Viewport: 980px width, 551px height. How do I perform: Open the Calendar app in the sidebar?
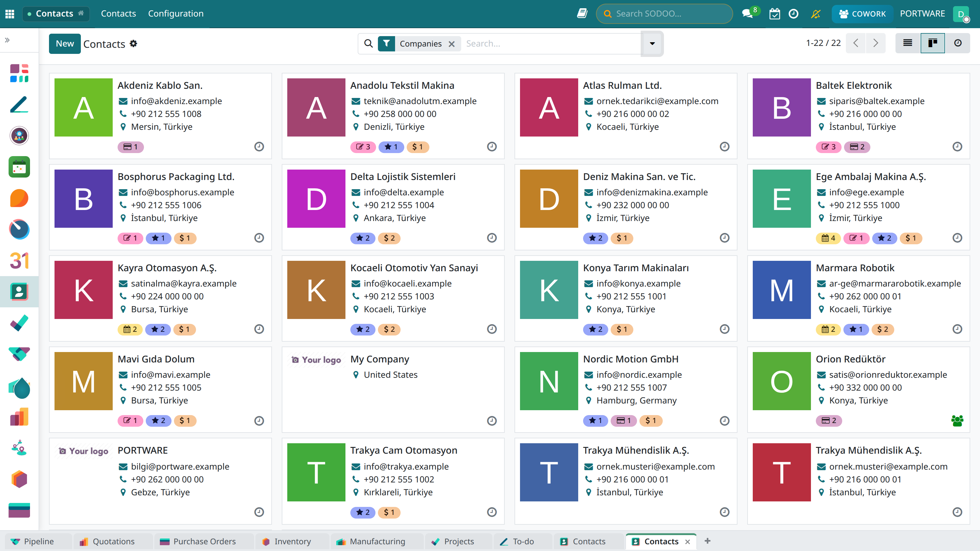click(19, 261)
